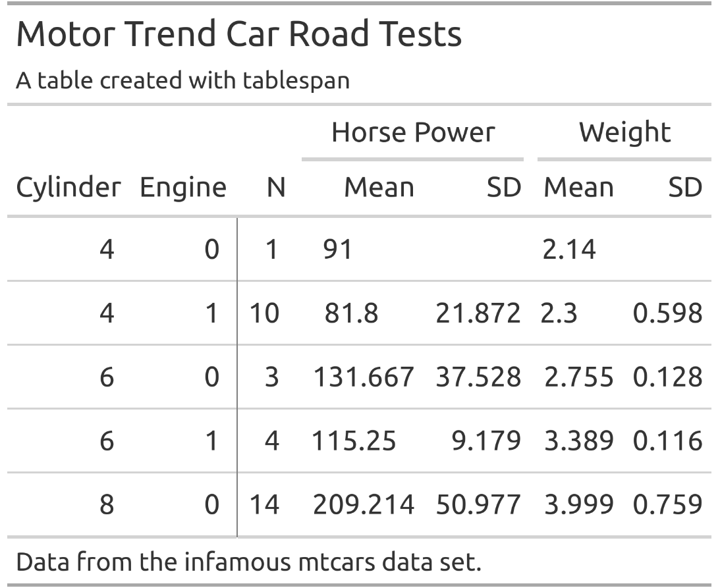Click the 209.214 mean value

click(363, 504)
